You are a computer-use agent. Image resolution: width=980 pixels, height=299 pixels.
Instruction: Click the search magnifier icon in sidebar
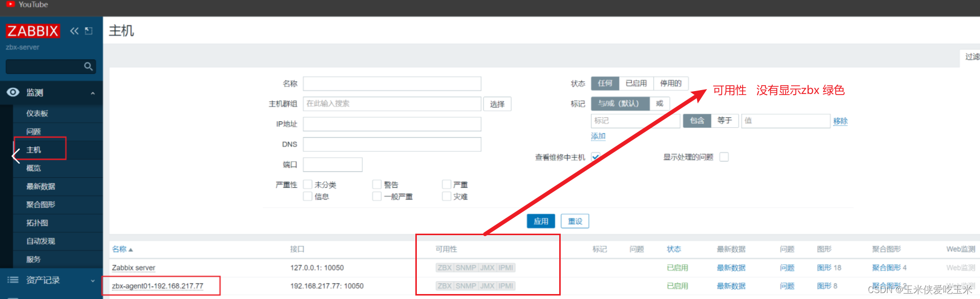pos(88,66)
